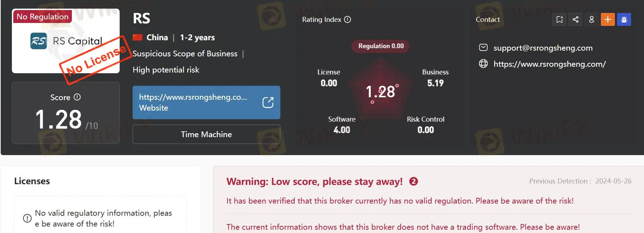Open the Time Machine button
This screenshot has height=233, width=644.
(206, 134)
